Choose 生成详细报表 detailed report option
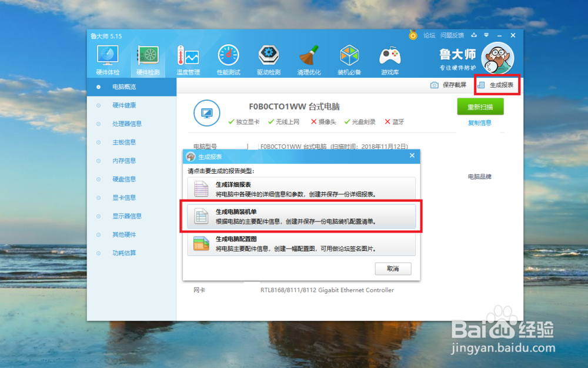The height and width of the screenshot is (368, 588). pos(301,189)
